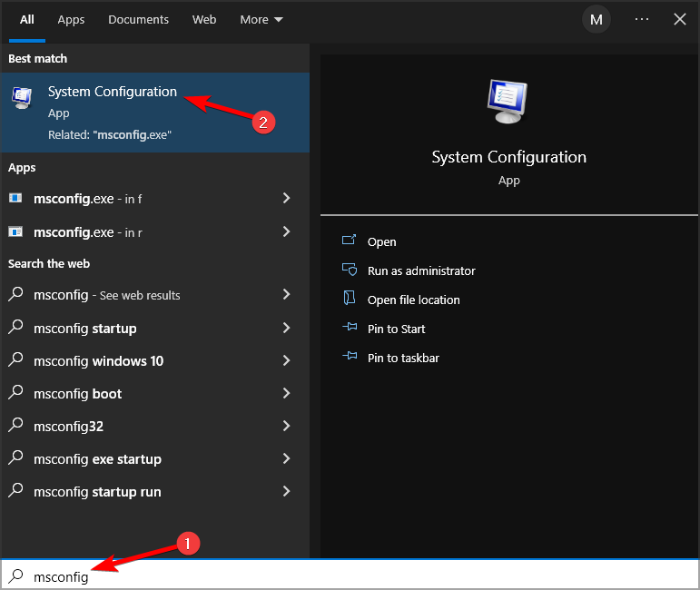Click the Run as administrator shield icon
Image resolution: width=700 pixels, height=590 pixels.
[x=350, y=269]
